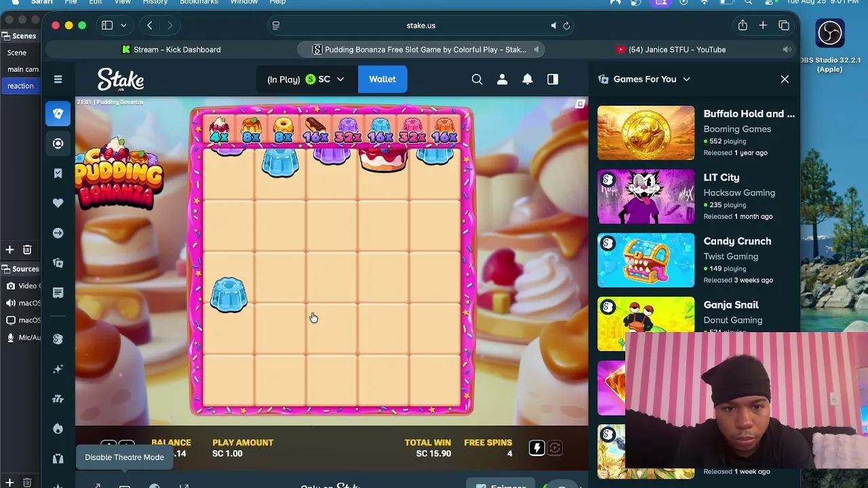Screen dimensions: 868x488
Task: Switch to the Stream - Kick Dashboard tab
Action: (x=172, y=49)
